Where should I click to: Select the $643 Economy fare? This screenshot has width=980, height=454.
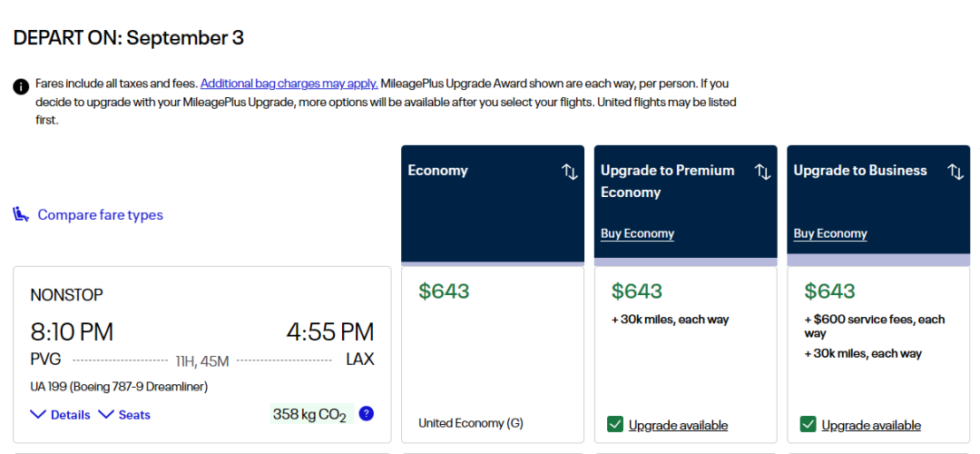445,291
